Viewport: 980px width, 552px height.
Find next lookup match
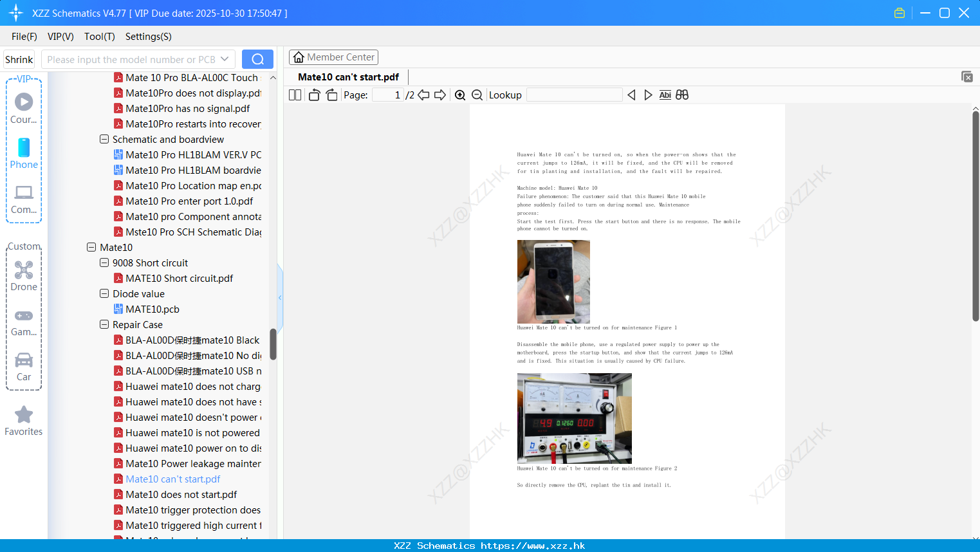648,95
